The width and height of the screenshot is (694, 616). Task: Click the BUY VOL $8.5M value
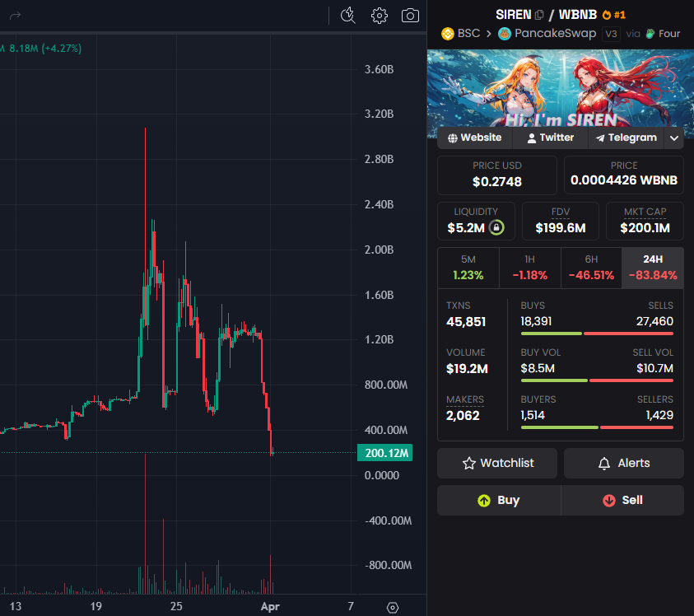click(x=538, y=368)
